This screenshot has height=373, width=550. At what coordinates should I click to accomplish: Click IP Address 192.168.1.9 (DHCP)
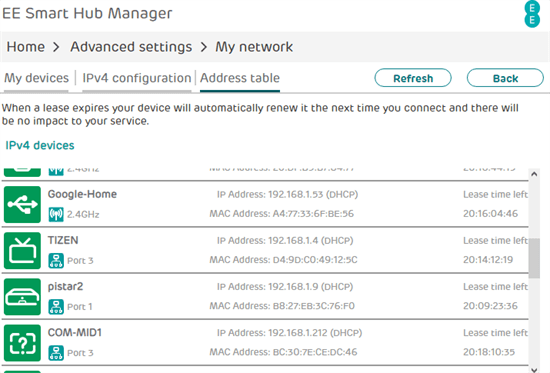click(285, 287)
